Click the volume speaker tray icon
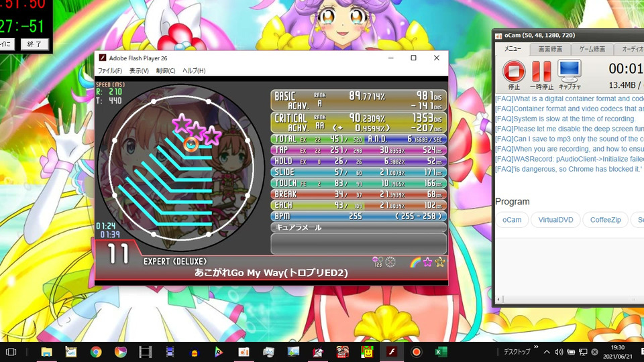Image resolution: width=644 pixels, height=362 pixels. [559, 352]
